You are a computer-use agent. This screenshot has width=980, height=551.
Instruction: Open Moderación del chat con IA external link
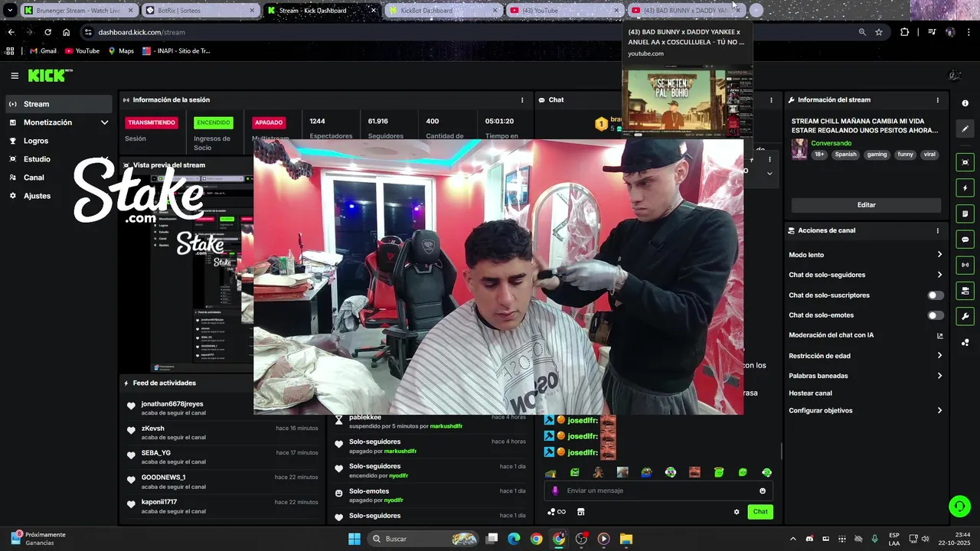(x=940, y=335)
